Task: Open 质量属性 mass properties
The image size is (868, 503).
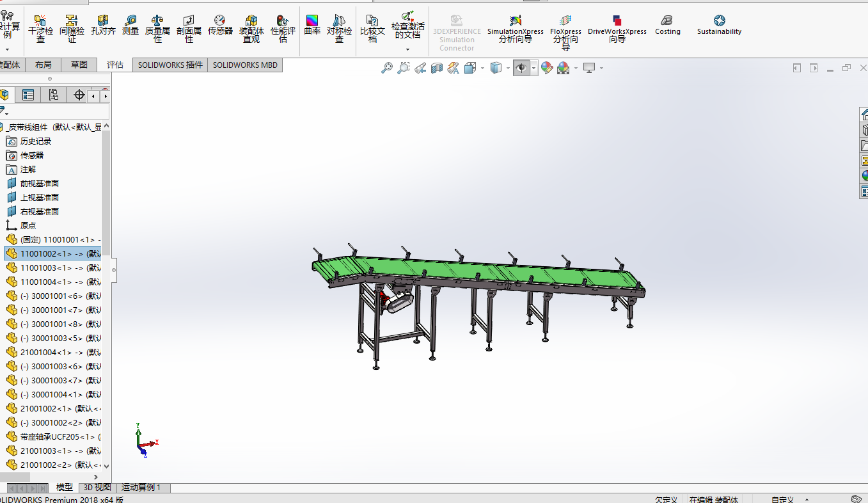Action: tap(157, 29)
